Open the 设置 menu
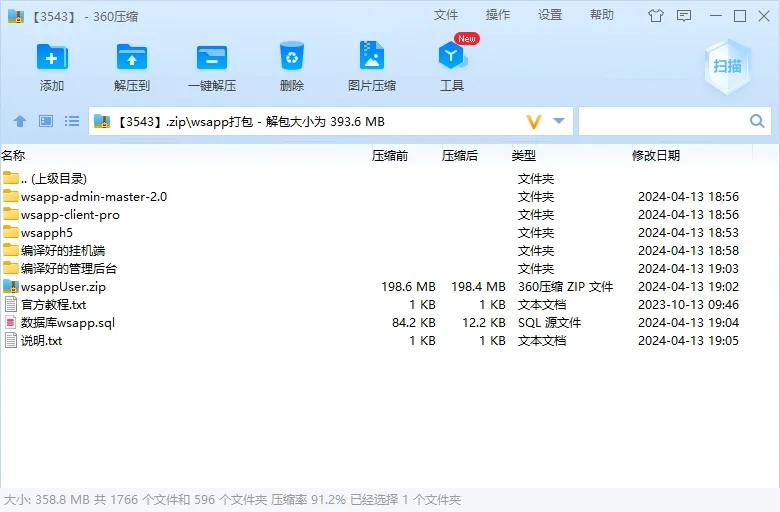This screenshot has height=512, width=780. coord(550,15)
